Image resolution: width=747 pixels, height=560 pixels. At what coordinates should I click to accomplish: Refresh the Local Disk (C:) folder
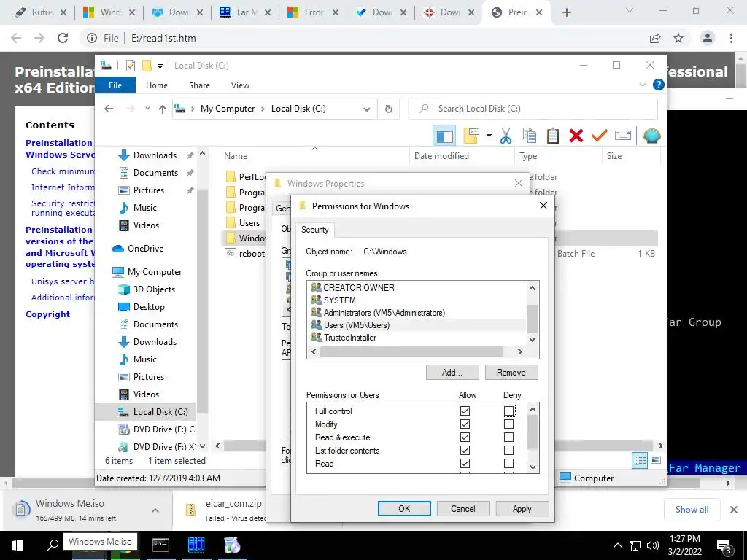(389, 109)
